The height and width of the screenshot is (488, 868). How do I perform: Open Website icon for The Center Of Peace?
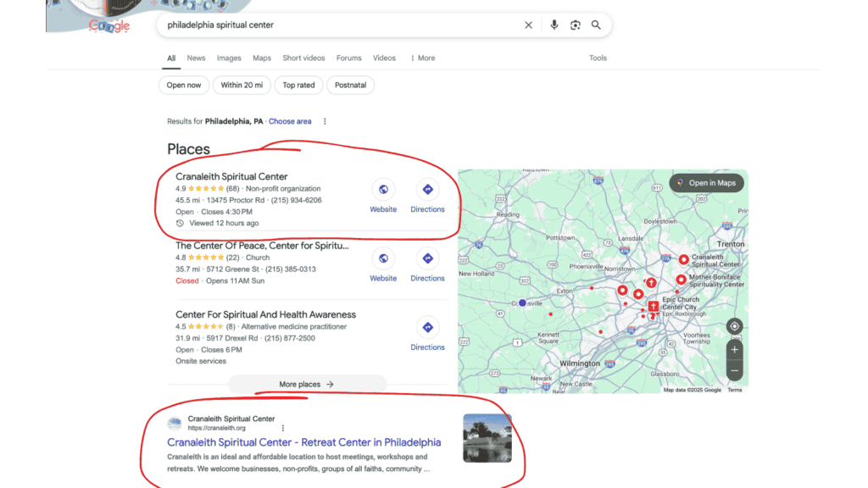click(x=383, y=258)
